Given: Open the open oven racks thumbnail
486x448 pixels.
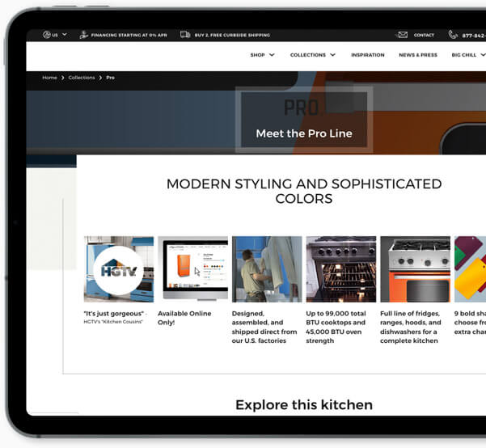Looking at the screenshot, I should point(341,269).
